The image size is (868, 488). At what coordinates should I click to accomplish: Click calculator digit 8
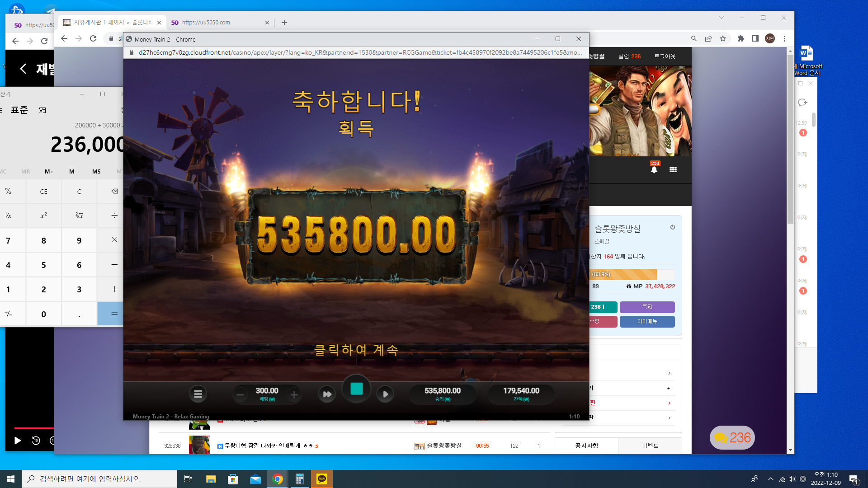[44, 240]
